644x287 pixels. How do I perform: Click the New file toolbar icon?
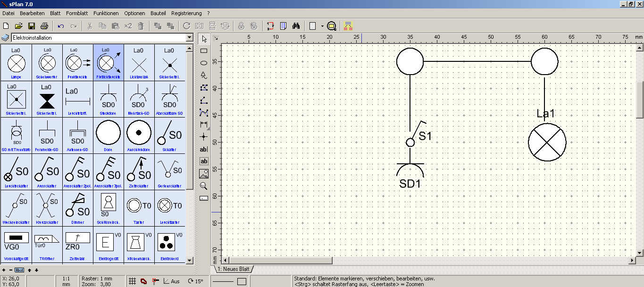7,26
